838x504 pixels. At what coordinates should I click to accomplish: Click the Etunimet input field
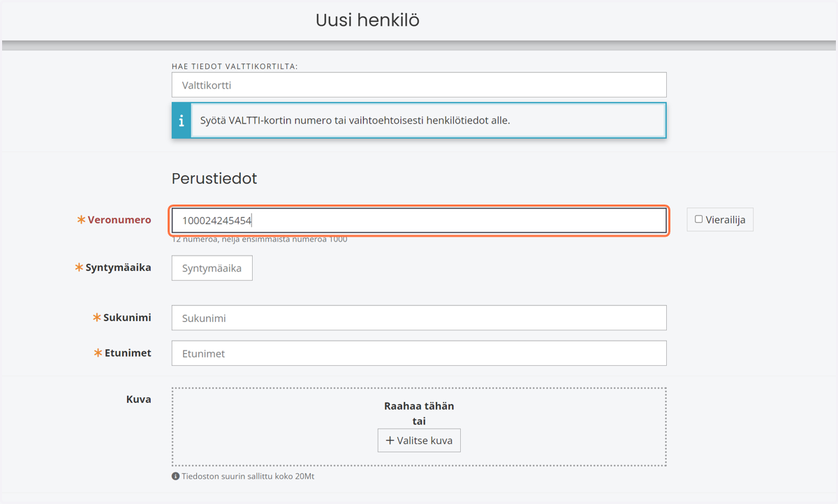pyautogui.click(x=419, y=353)
